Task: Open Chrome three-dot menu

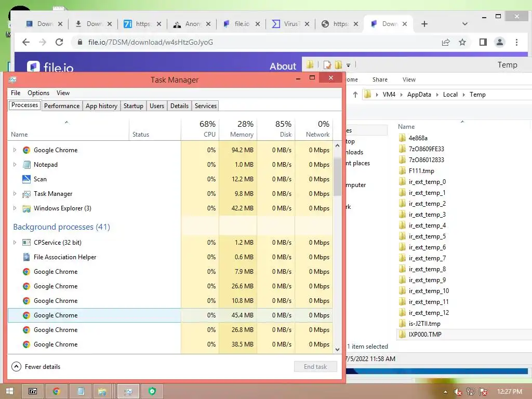Action: [x=516, y=42]
